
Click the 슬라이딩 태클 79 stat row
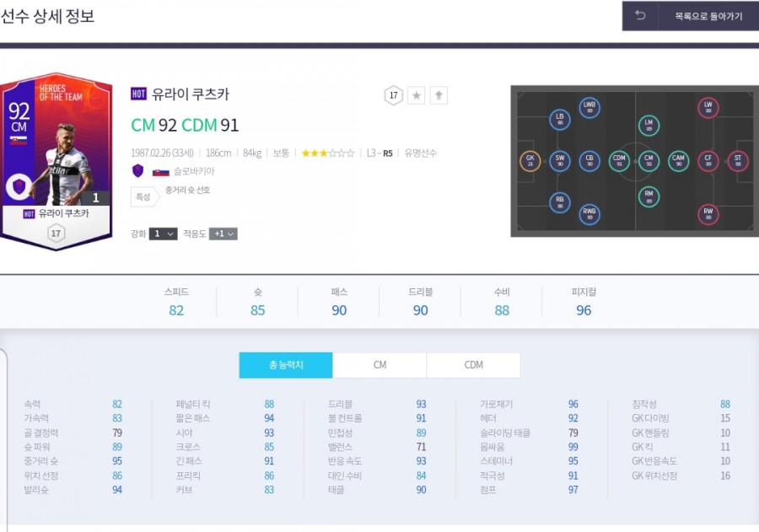(529, 433)
